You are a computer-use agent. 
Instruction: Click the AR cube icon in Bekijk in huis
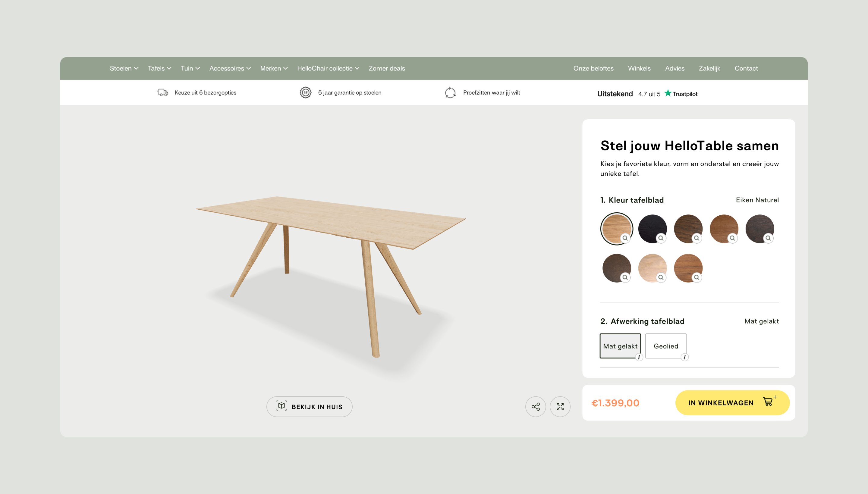(281, 406)
